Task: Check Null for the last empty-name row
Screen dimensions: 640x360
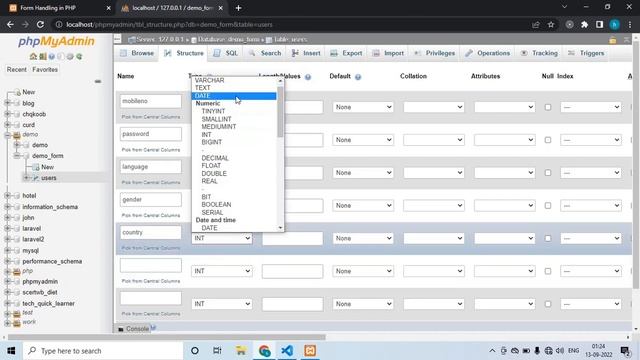Action: pos(548,304)
